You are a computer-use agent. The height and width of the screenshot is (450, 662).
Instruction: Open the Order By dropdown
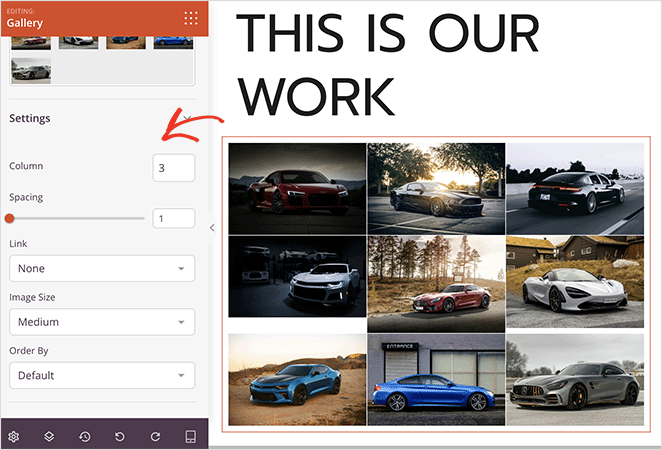(101, 375)
